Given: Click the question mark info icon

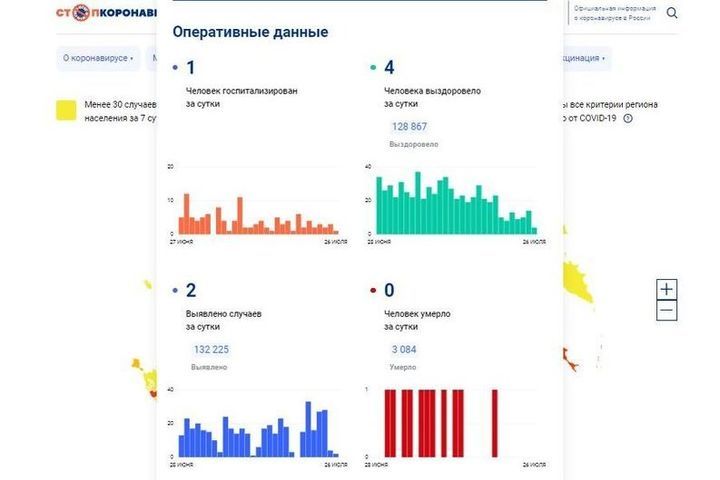Looking at the screenshot, I should 628,118.
